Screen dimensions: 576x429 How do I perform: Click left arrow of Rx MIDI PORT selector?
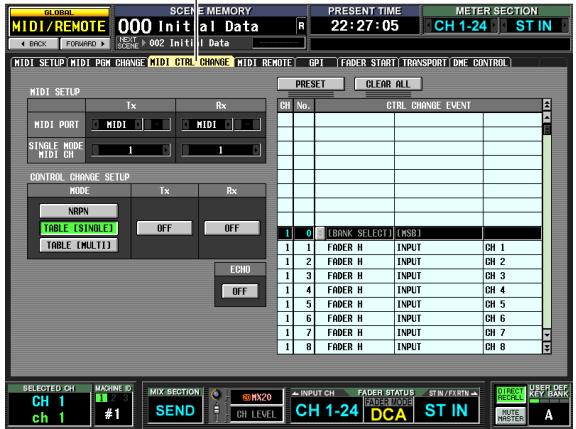(x=186, y=125)
